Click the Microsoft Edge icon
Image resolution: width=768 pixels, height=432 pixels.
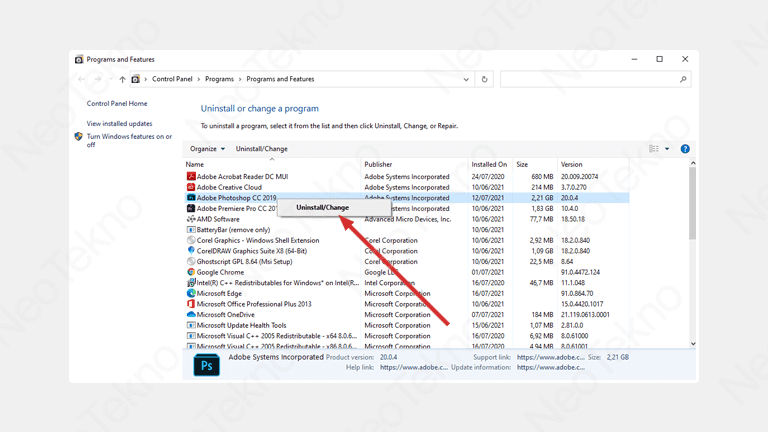pyautogui.click(x=191, y=293)
